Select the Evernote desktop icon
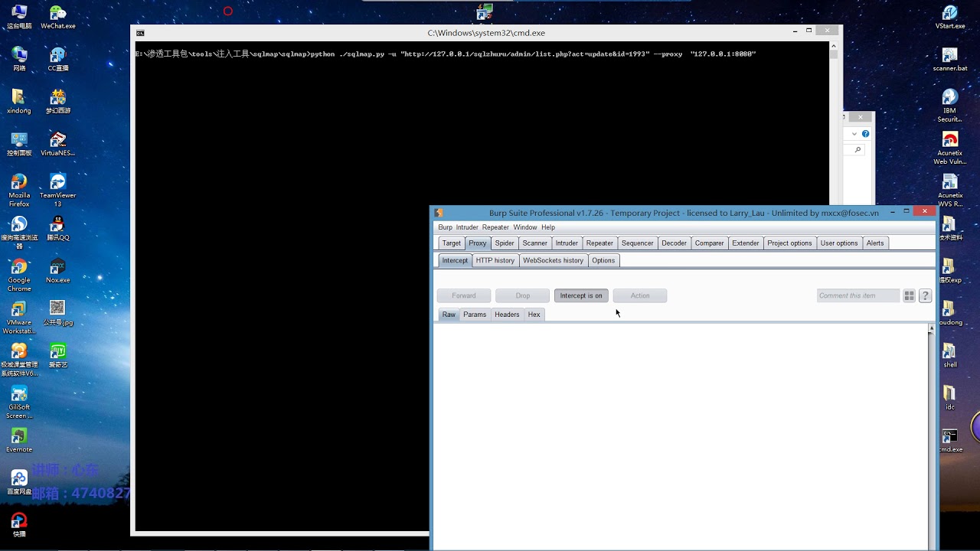The height and width of the screenshot is (551, 980). (x=19, y=441)
